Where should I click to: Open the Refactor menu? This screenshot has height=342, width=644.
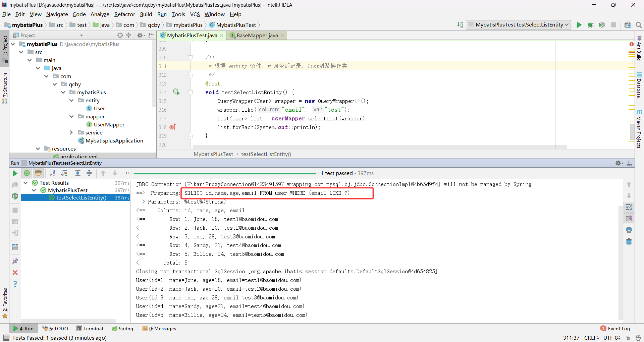[x=124, y=14]
